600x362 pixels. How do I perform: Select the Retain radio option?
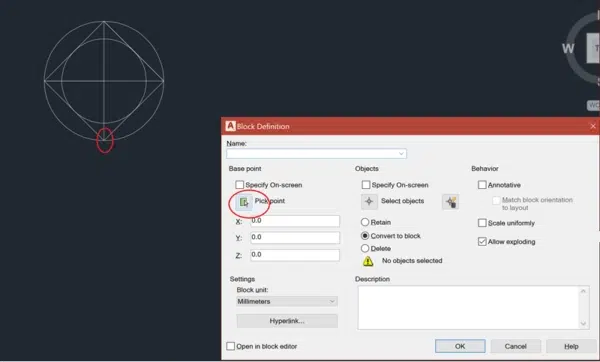(365, 222)
